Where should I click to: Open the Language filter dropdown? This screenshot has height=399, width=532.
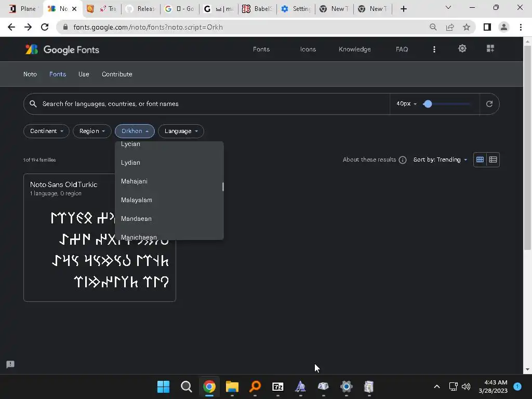[x=181, y=131]
